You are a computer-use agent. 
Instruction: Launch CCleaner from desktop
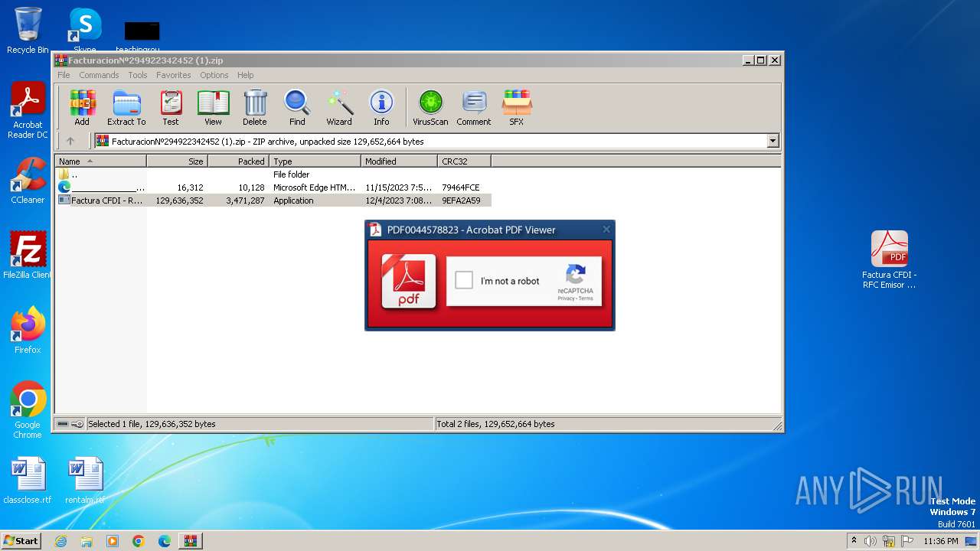[x=28, y=181]
